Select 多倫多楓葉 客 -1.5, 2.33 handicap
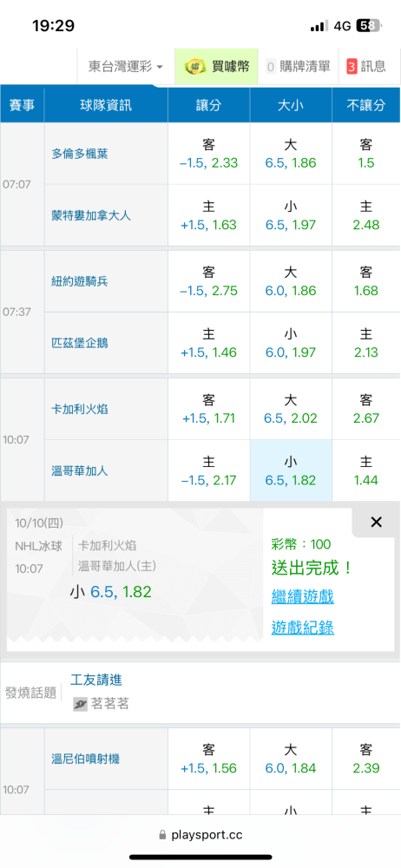 point(209,154)
